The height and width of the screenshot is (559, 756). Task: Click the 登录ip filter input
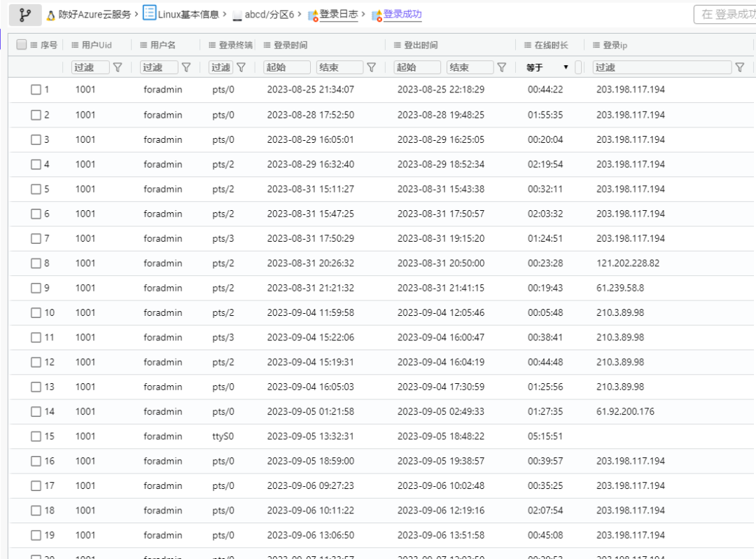click(x=662, y=67)
